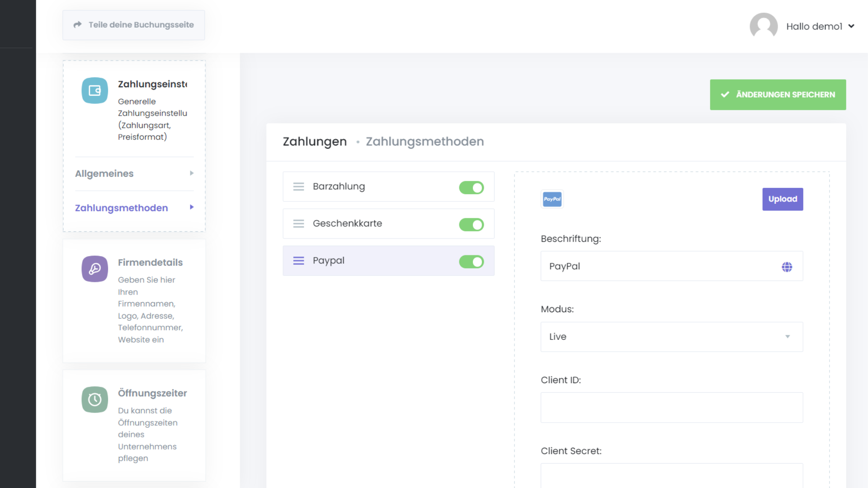Click the Upload button
Viewport: 868px width, 488px height.
(782, 199)
